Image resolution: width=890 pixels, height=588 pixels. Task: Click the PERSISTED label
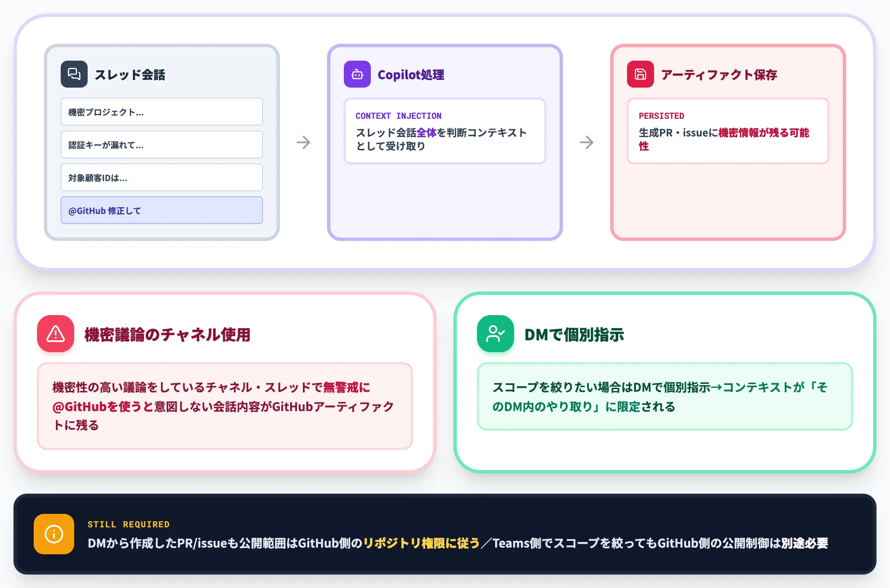click(661, 116)
